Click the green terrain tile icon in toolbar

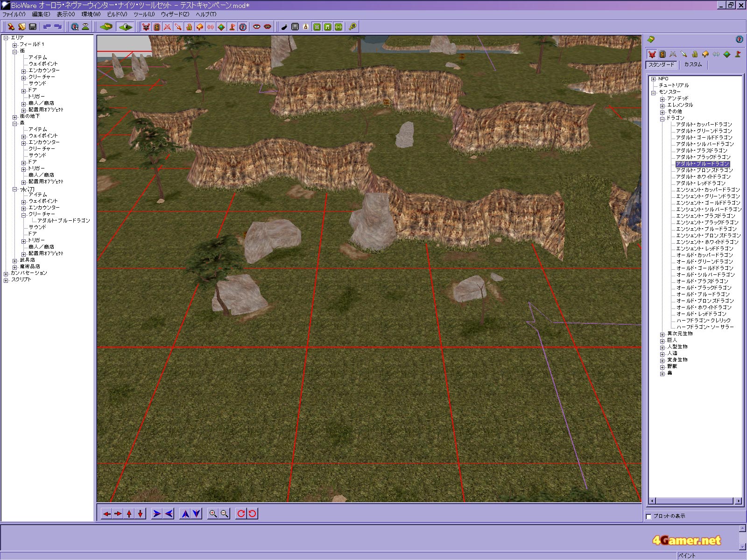tap(106, 27)
